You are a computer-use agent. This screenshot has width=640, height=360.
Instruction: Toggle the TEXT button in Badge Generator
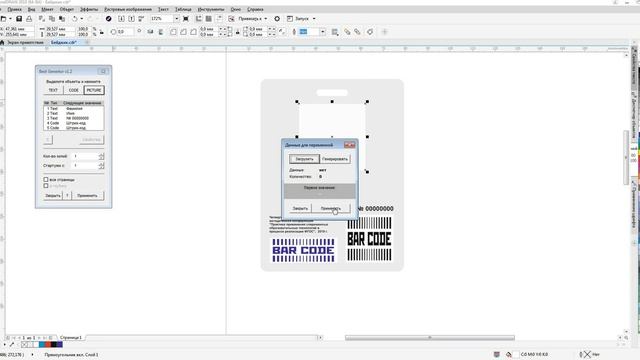pos(53,90)
